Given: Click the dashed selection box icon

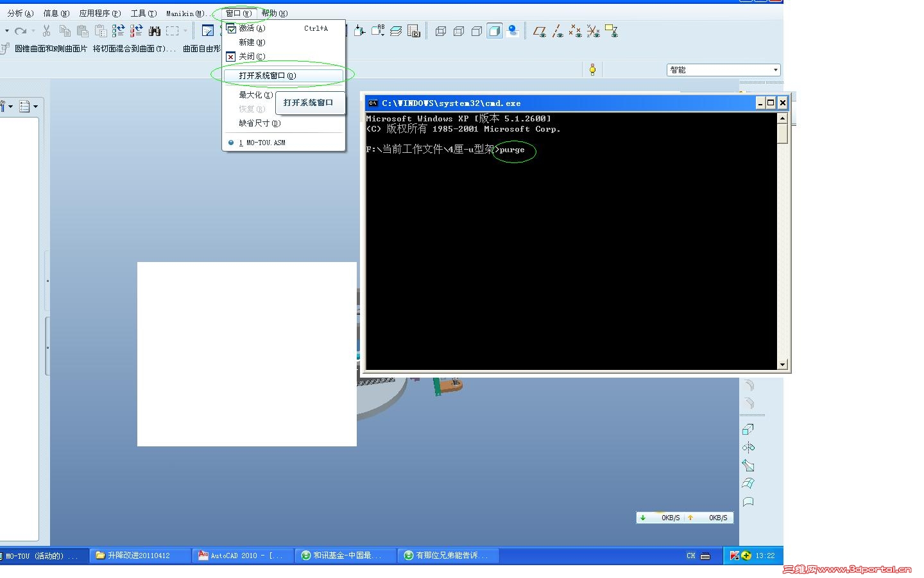Looking at the screenshot, I should pyautogui.click(x=173, y=31).
